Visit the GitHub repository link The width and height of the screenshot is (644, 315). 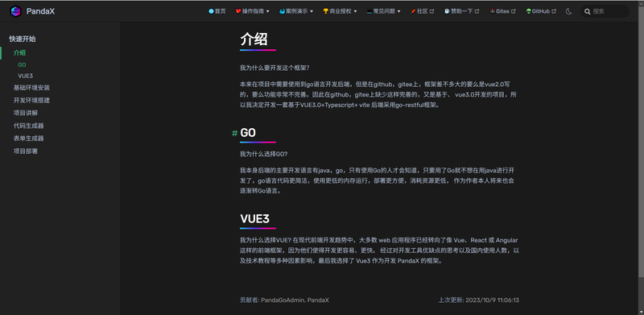(540, 11)
